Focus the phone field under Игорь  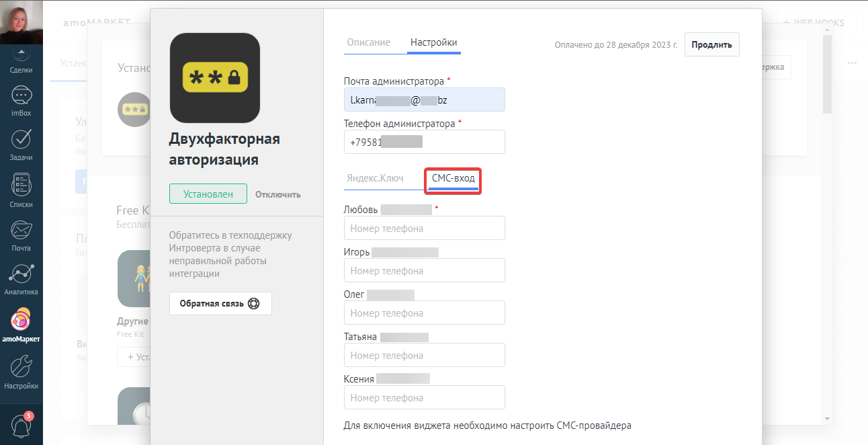[x=424, y=270]
